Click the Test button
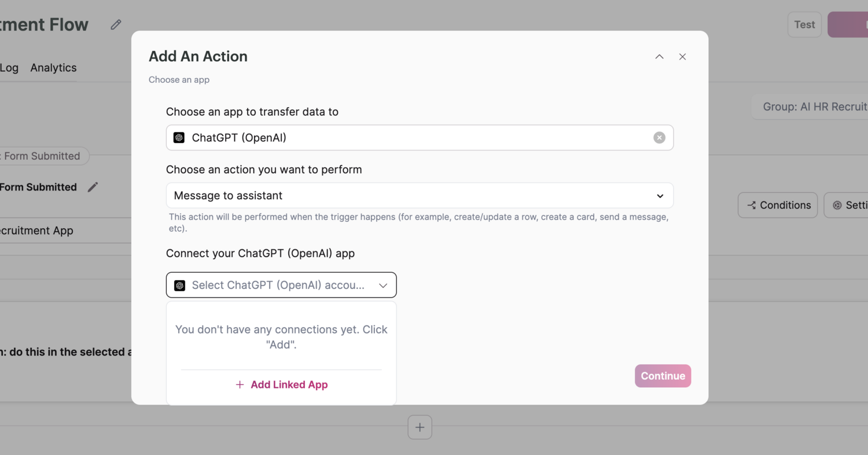Image resolution: width=868 pixels, height=455 pixels. tap(804, 25)
